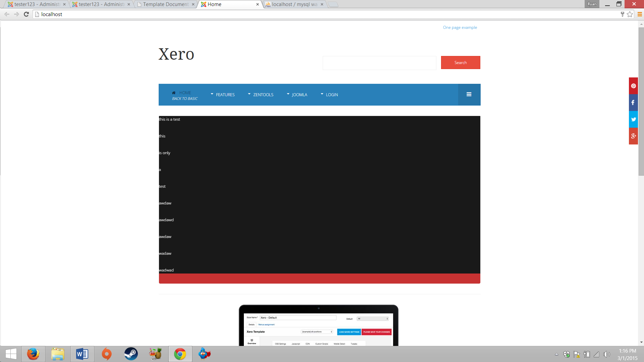Open File Explorer from the taskbar
This screenshot has height=362, width=644.
tap(58, 354)
